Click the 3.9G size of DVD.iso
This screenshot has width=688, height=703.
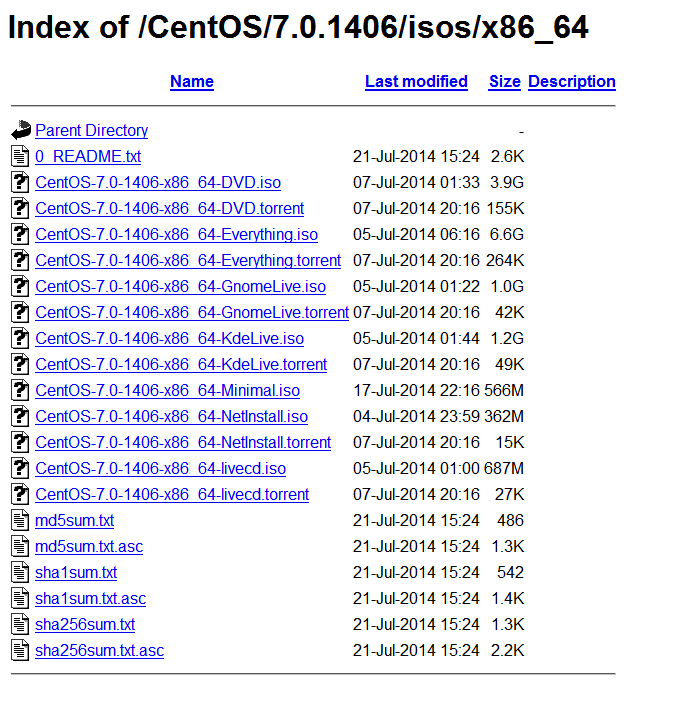coord(507,182)
